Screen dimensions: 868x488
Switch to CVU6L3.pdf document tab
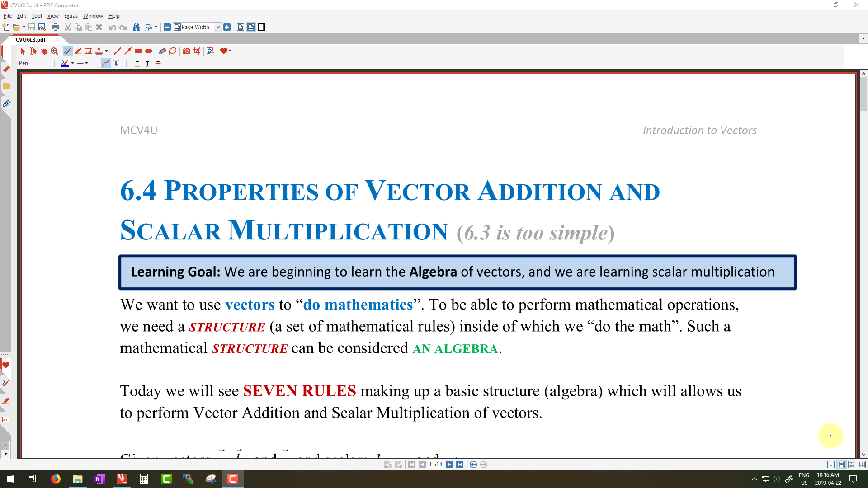click(x=31, y=39)
